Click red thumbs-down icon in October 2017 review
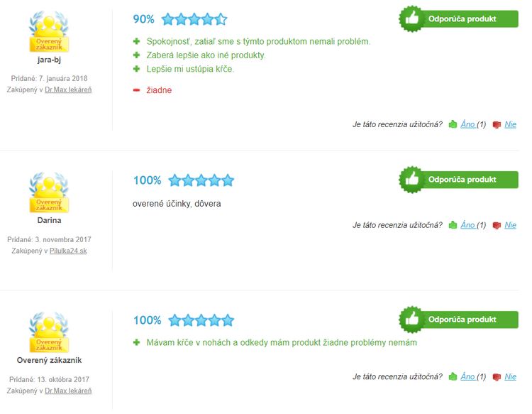This screenshot has width=532, height=414. click(x=497, y=377)
